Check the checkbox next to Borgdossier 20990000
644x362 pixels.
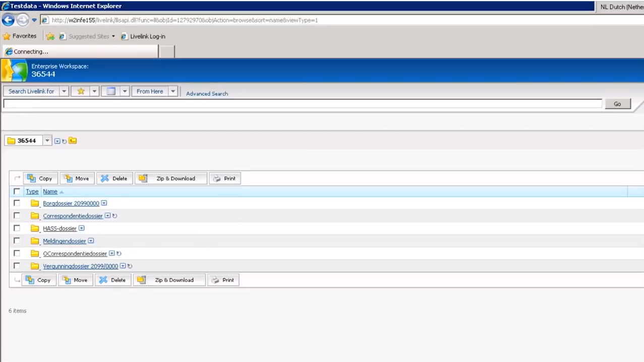pyautogui.click(x=17, y=203)
